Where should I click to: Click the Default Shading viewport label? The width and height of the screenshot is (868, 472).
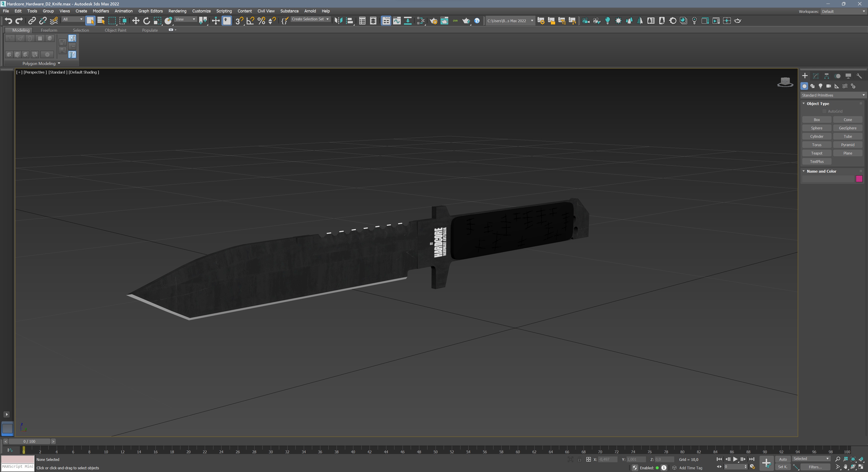[x=84, y=72]
